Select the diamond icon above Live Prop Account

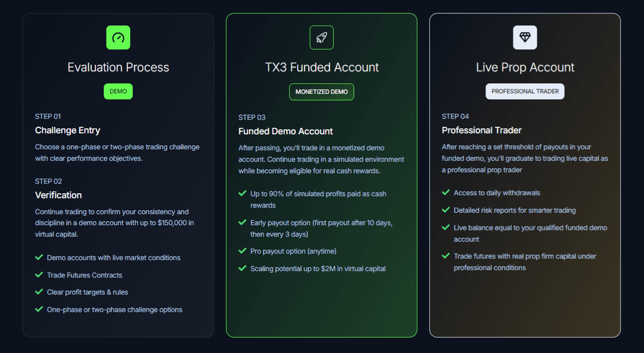tap(525, 37)
